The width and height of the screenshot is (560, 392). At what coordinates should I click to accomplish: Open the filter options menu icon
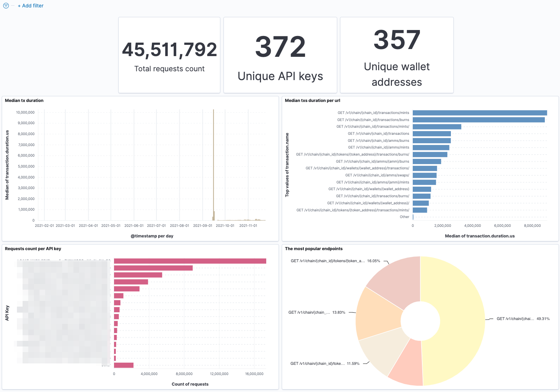point(6,6)
